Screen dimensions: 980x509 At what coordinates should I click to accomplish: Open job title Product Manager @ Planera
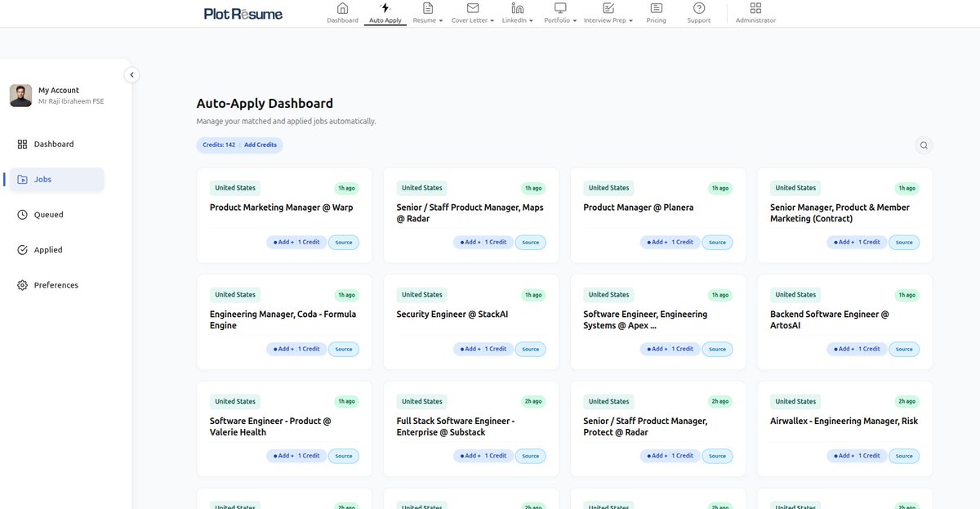(639, 208)
